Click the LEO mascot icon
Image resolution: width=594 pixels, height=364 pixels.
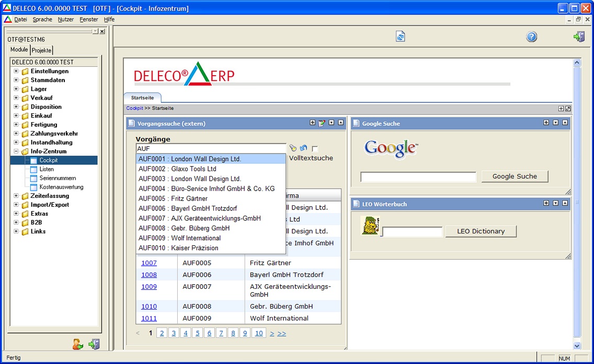pyautogui.click(x=370, y=226)
